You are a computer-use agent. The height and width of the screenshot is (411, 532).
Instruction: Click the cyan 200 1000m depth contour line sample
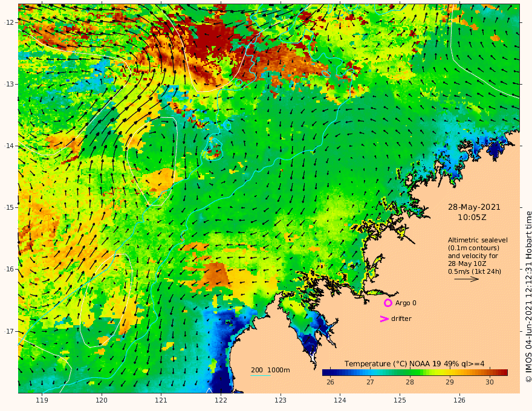click(x=261, y=375)
